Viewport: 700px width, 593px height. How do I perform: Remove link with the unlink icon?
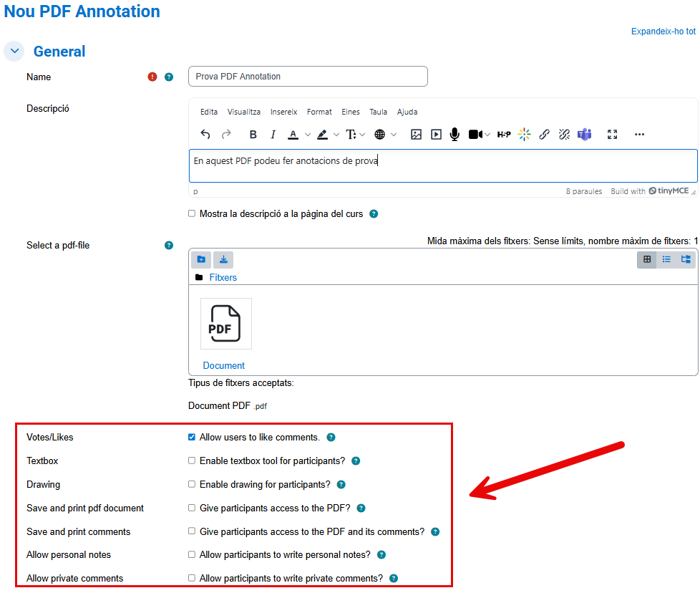click(564, 135)
